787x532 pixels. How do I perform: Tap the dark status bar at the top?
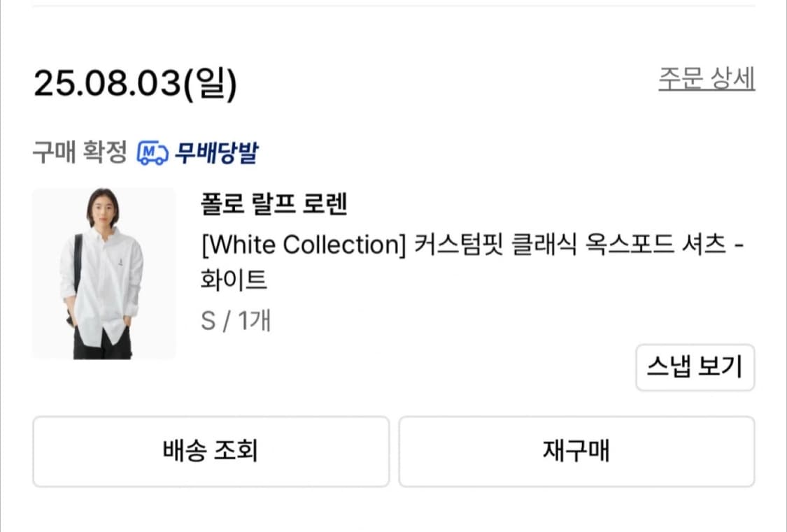pyautogui.click(x=393, y=6)
